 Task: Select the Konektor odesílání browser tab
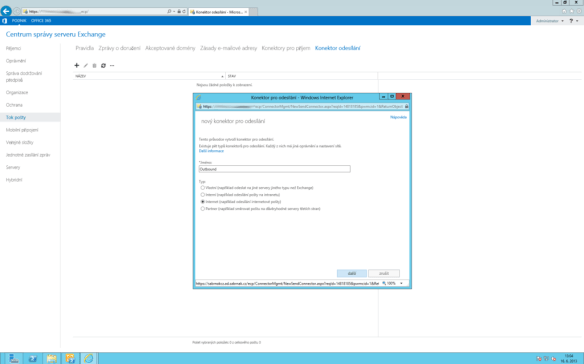coord(219,12)
